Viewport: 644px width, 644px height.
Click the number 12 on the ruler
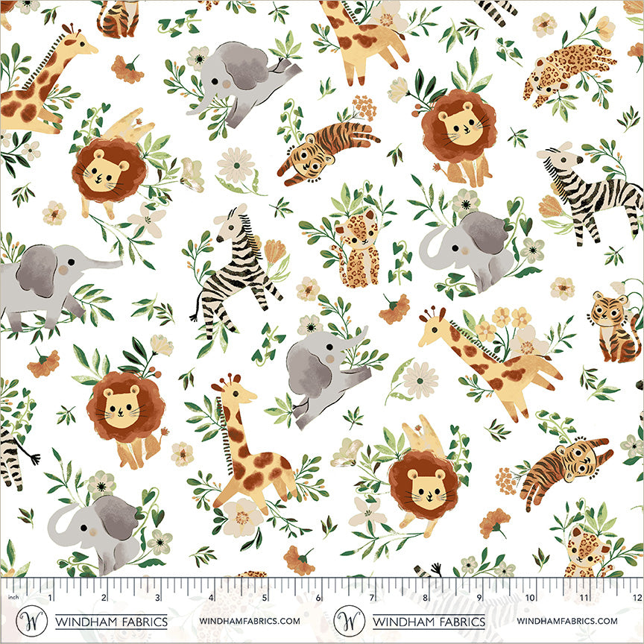(x=637, y=597)
